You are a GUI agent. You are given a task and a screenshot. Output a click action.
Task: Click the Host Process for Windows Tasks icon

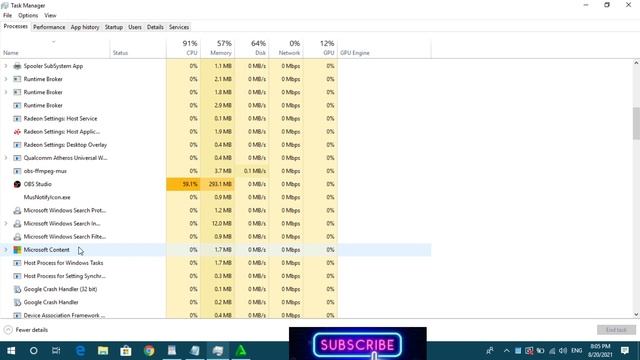tap(17, 263)
